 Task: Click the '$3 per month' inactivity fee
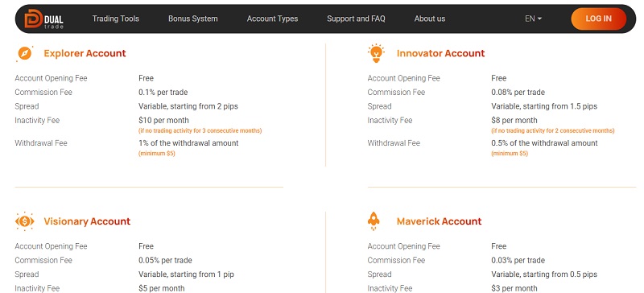[x=514, y=288]
